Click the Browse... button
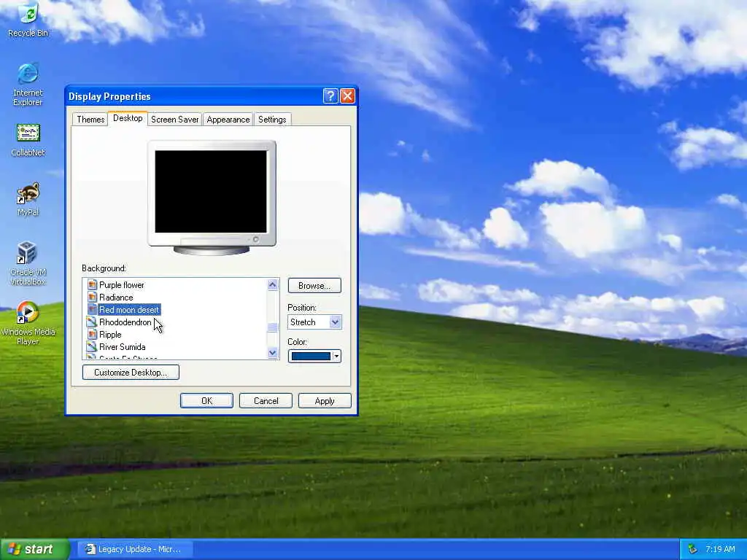This screenshot has width=747, height=560. tap(314, 285)
